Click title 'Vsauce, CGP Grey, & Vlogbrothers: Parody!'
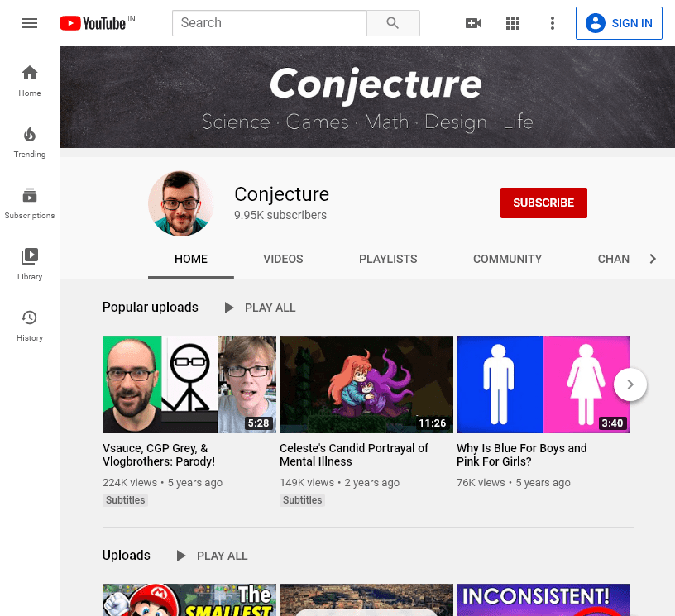The height and width of the screenshot is (616, 675). (x=159, y=455)
